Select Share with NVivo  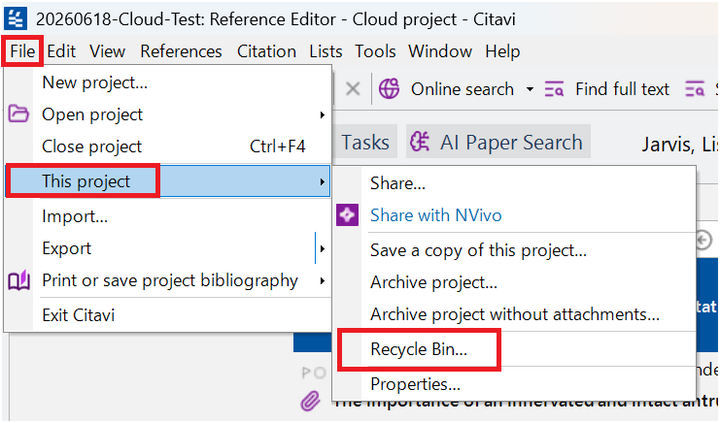pos(514,215)
